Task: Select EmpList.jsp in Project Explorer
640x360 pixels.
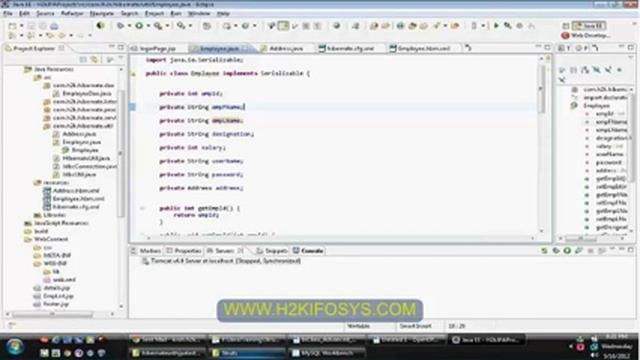Action: click(54, 296)
